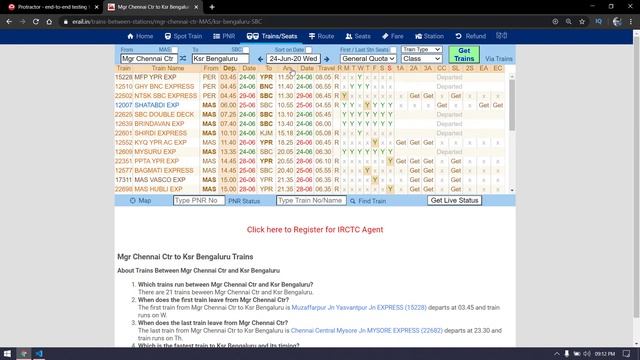Viewport: 640px width, 360px height.
Task: Click the Type Train No/Name field
Action: [x=311, y=200]
